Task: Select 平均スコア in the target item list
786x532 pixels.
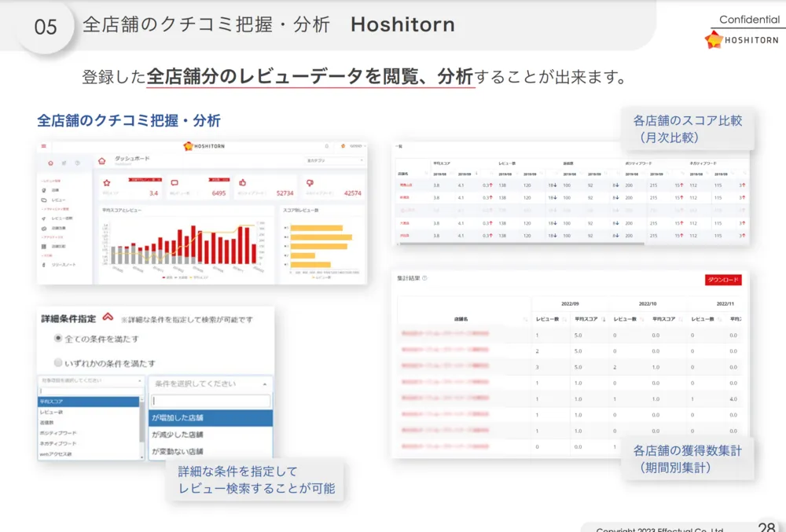Action: click(x=89, y=402)
